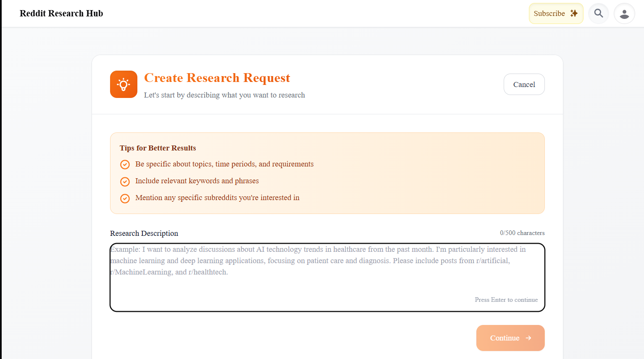
Task: Click the '0/500 characters' counter
Action: click(x=522, y=233)
